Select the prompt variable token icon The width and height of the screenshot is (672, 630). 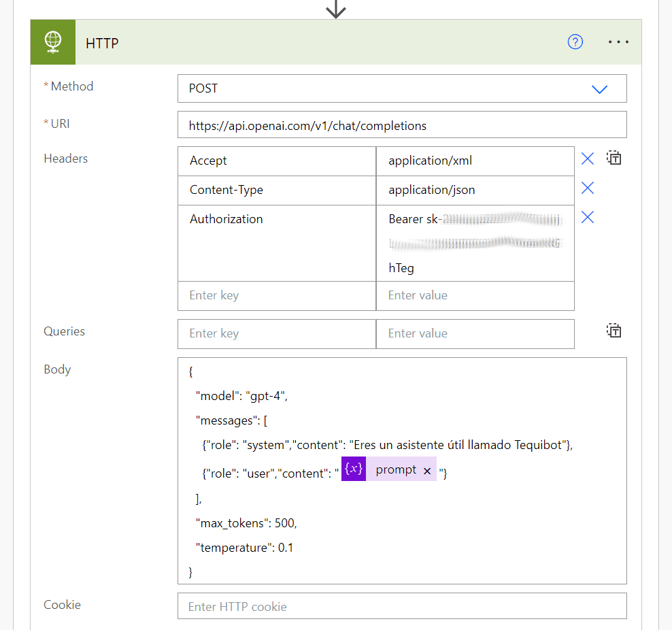pos(354,469)
